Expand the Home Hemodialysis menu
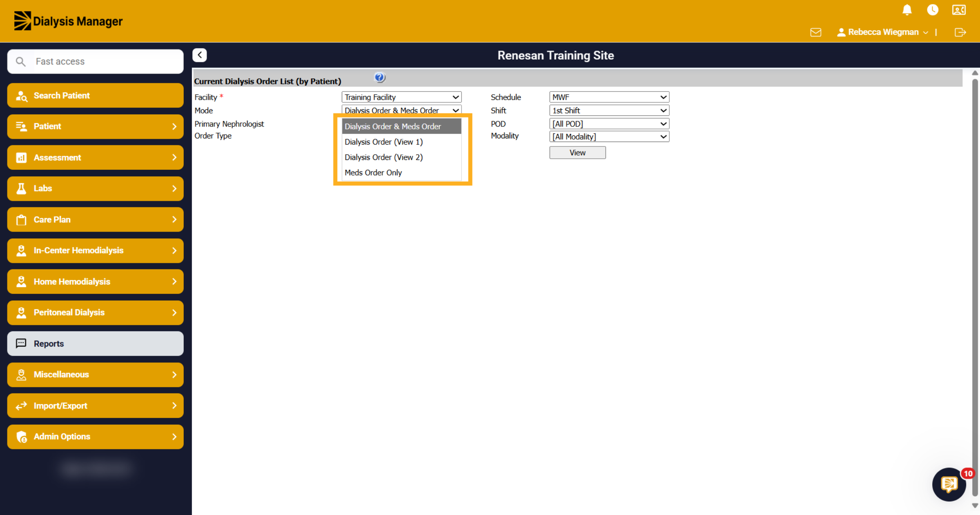This screenshot has height=515, width=980. pos(95,282)
